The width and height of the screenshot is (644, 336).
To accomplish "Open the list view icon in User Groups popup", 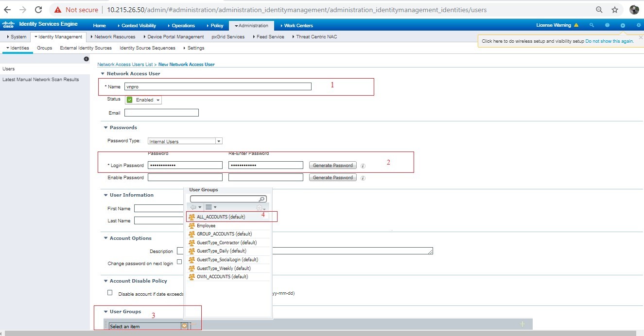I will pos(209,207).
